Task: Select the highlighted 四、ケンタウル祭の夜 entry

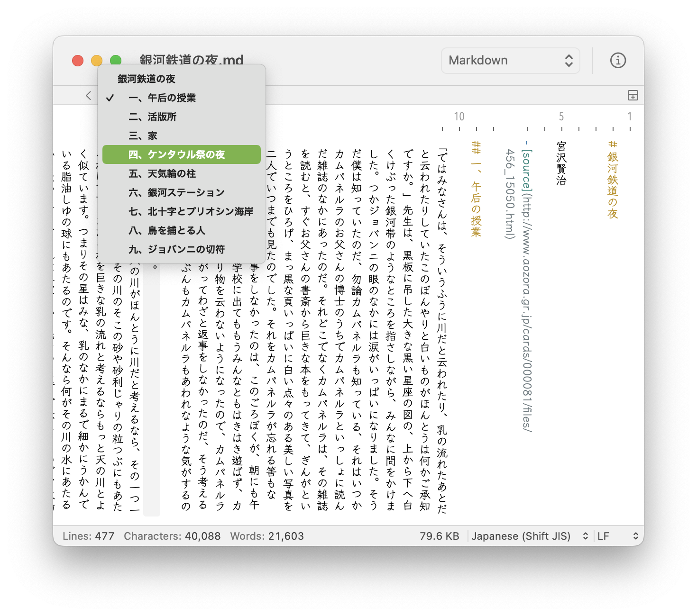Action: [178, 154]
